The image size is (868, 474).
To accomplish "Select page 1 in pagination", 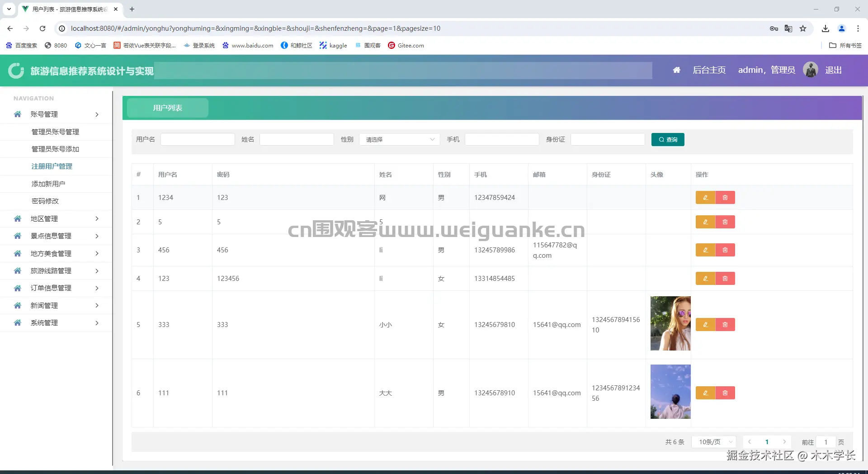I will (x=767, y=442).
